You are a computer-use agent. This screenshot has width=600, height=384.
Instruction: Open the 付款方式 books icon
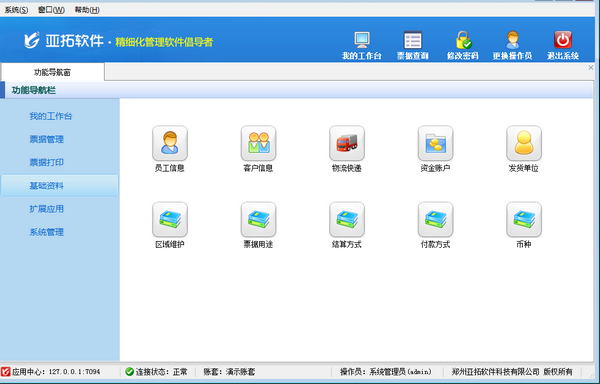click(x=435, y=220)
